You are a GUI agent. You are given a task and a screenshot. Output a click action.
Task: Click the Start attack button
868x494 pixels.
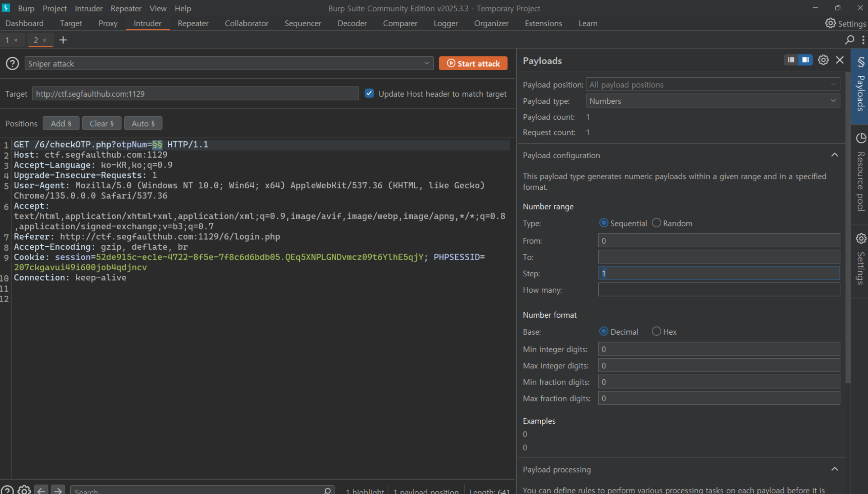pos(473,63)
